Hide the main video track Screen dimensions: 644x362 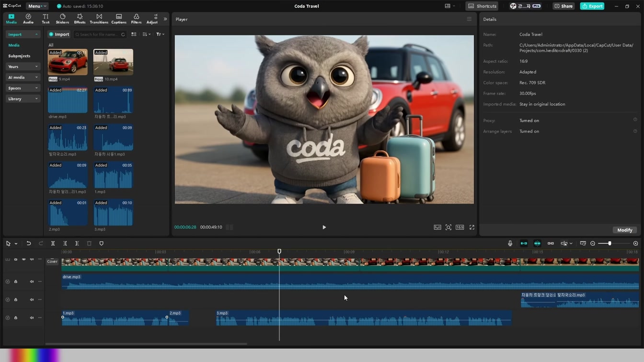(23, 260)
